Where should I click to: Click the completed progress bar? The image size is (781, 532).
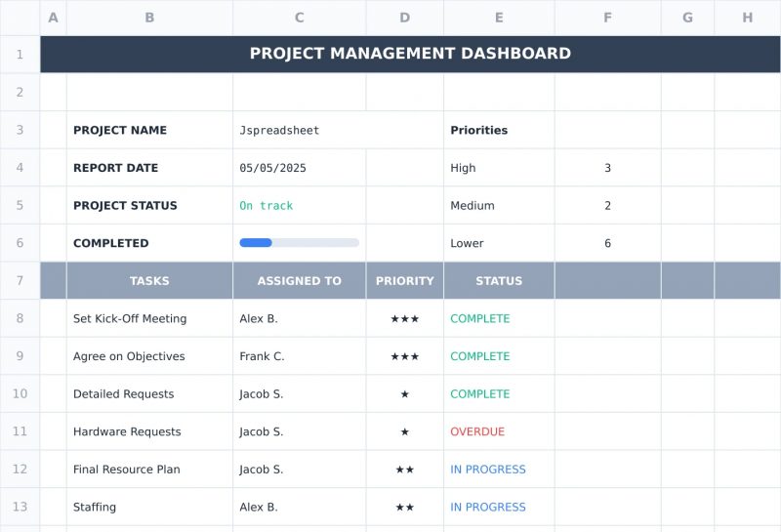click(300, 243)
